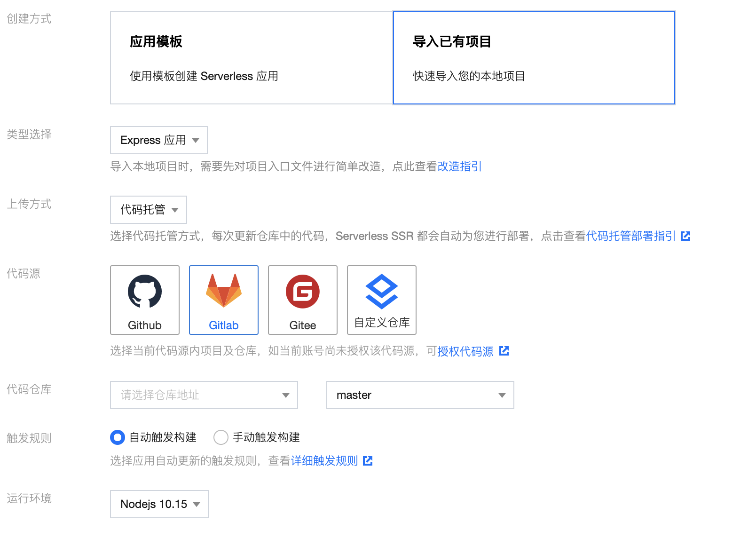This screenshot has height=538, width=756.
Task: Enable 自动触发构建 radio option
Action: pos(118,437)
